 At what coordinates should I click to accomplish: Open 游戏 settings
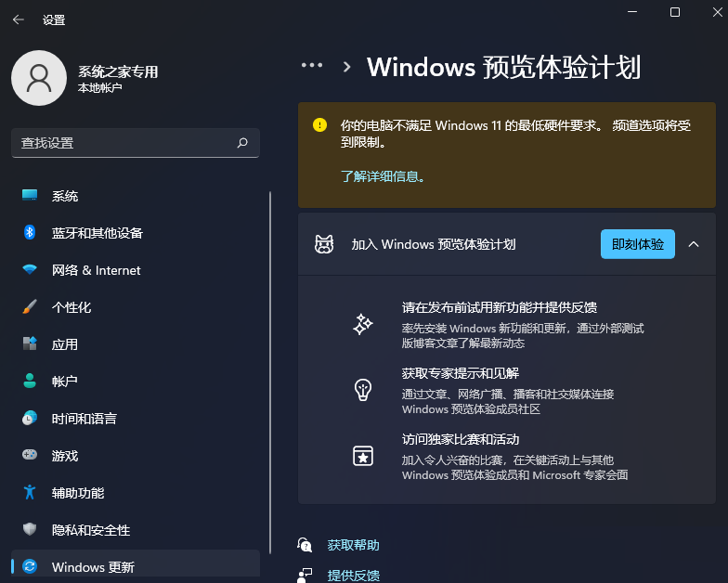click(136, 456)
